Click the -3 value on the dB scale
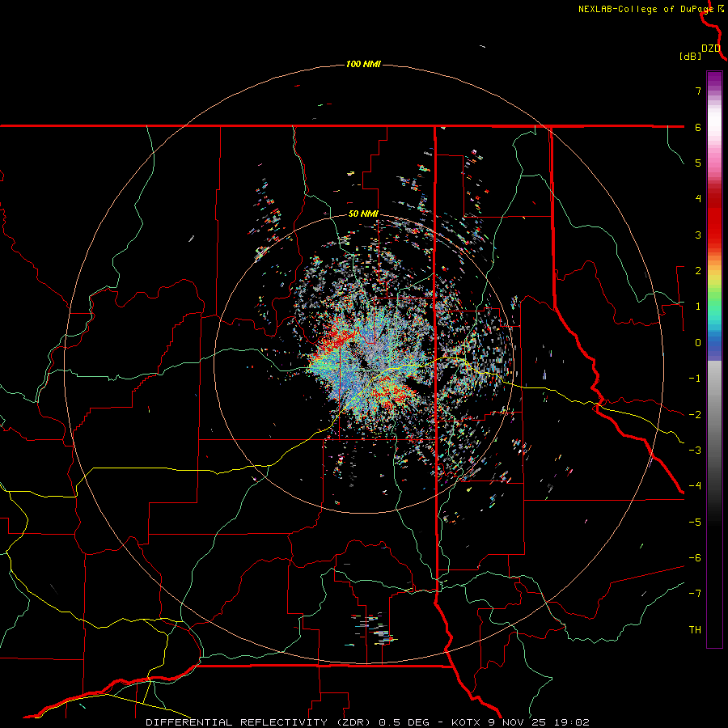Viewport: 728px width, 728px height. click(695, 450)
